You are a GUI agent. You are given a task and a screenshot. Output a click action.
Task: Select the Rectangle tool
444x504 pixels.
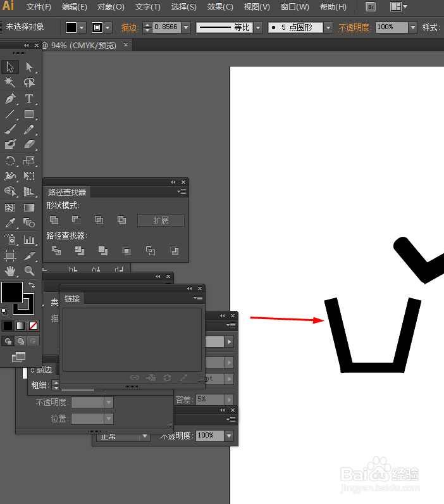tap(29, 114)
